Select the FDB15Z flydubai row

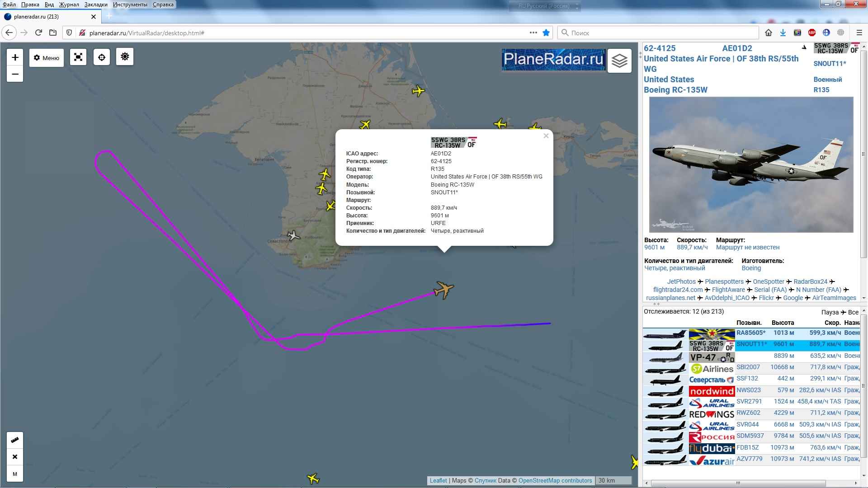click(x=751, y=448)
